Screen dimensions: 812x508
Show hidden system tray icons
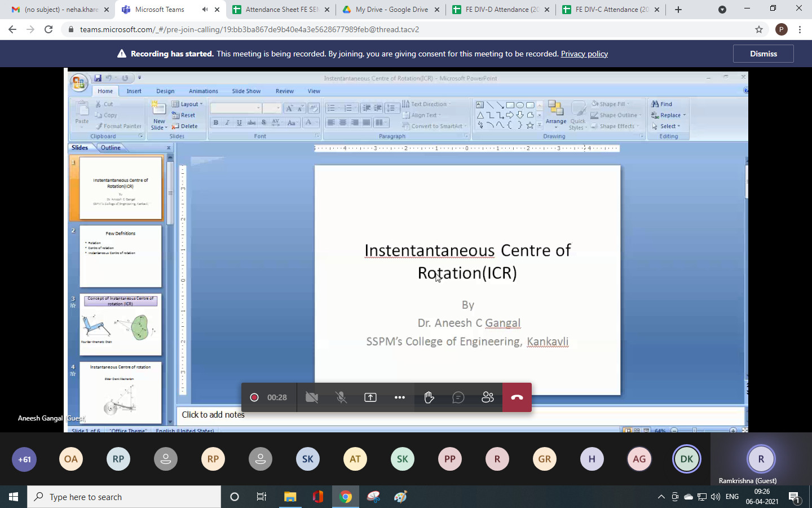coord(661,497)
